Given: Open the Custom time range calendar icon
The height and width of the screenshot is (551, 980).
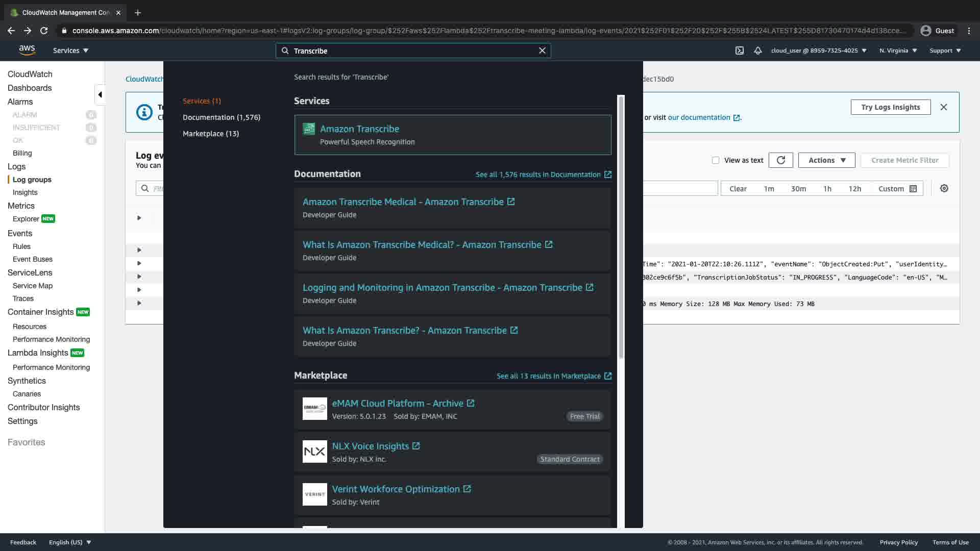Looking at the screenshot, I should [913, 189].
